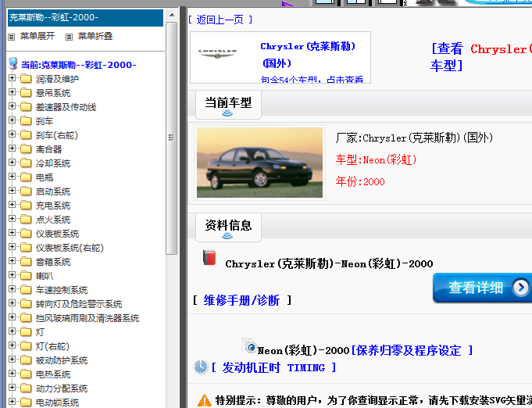This screenshot has width=532, height=408.
Task: Expand the 润滑及维护 tree node
Action: point(12,78)
